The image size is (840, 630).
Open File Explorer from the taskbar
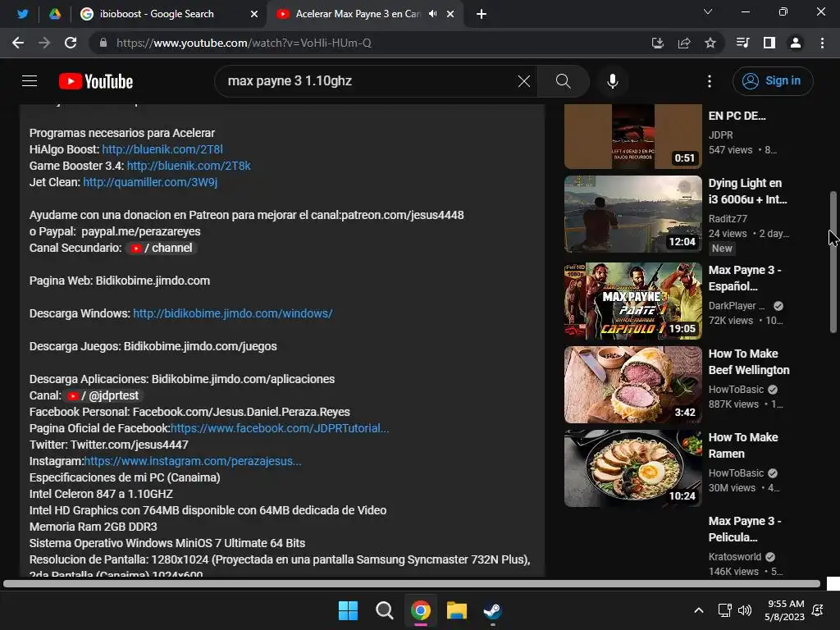coord(457,610)
